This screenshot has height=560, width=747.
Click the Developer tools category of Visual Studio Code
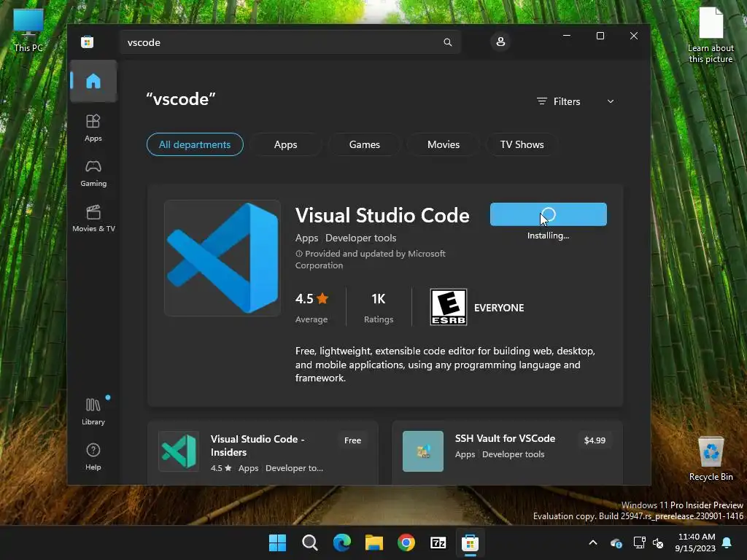(360, 238)
